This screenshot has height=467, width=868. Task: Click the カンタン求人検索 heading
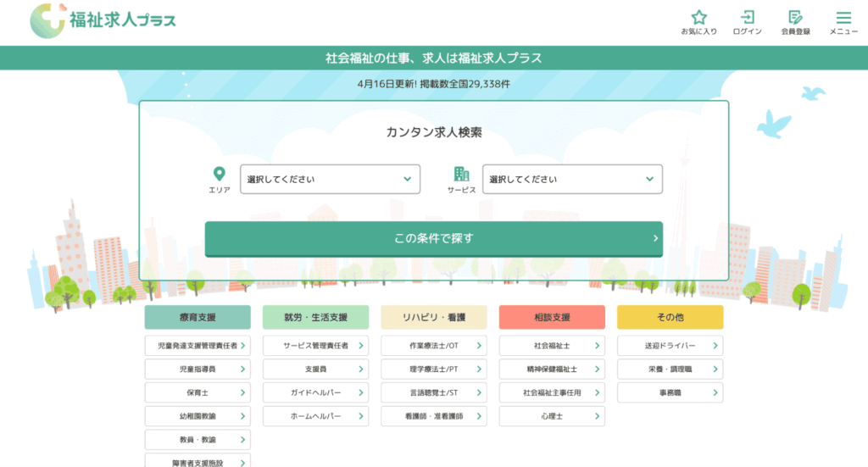(x=433, y=132)
